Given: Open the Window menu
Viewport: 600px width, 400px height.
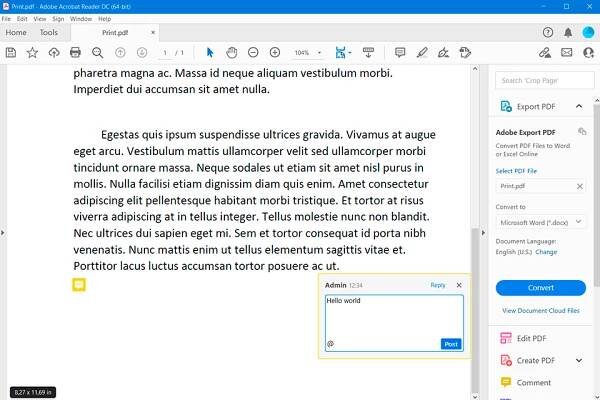Looking at the screenshot, I should point(81,19).
